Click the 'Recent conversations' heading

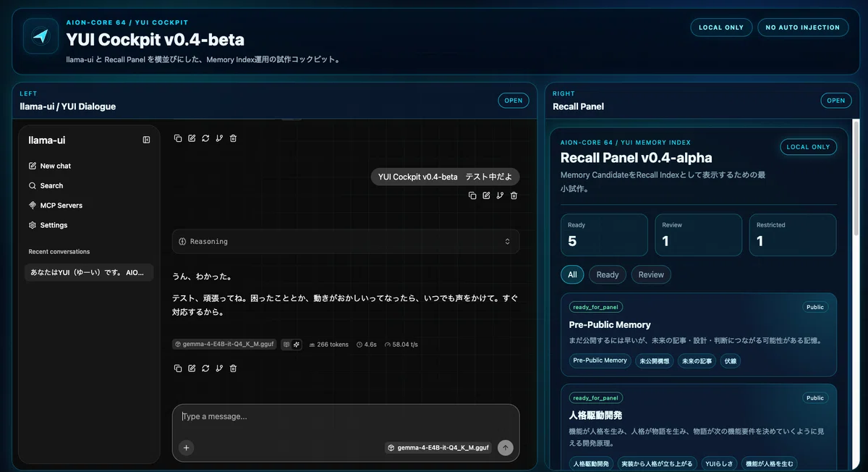(x=59, y=252)
